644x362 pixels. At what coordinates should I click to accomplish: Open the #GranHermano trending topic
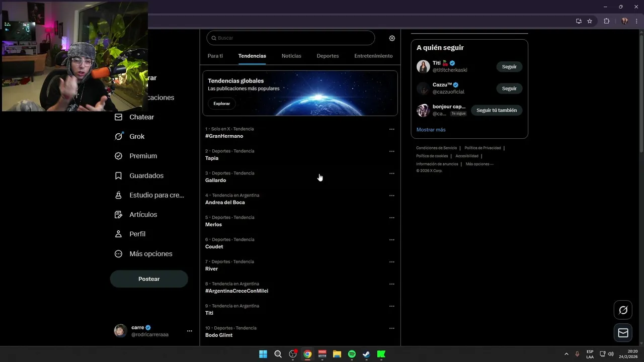pyautogui.click(x=224, y=136)
